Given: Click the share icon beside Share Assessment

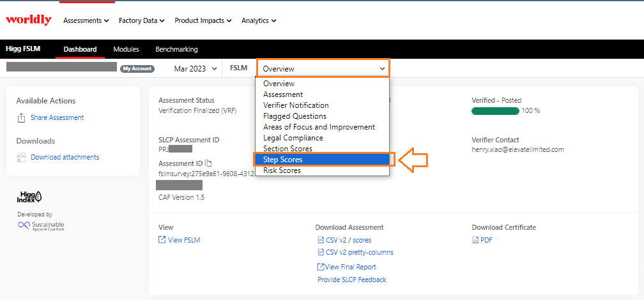Looking at the screenshot, I should coord(21,118).
